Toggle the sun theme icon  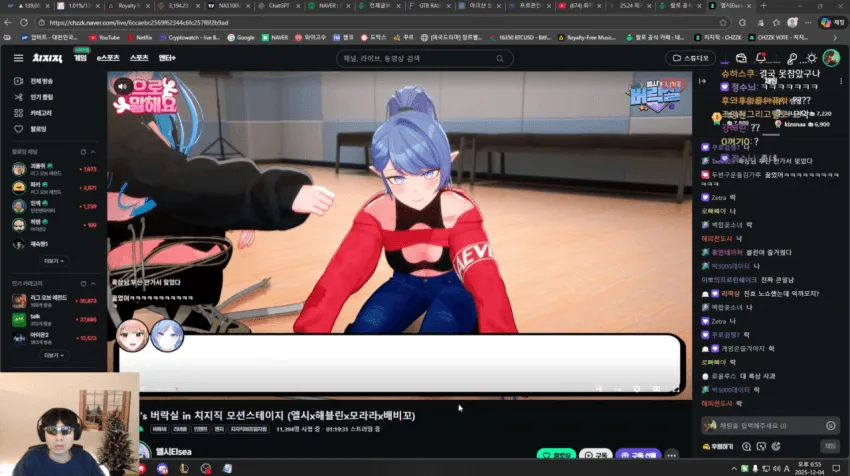tap(812, 58)
